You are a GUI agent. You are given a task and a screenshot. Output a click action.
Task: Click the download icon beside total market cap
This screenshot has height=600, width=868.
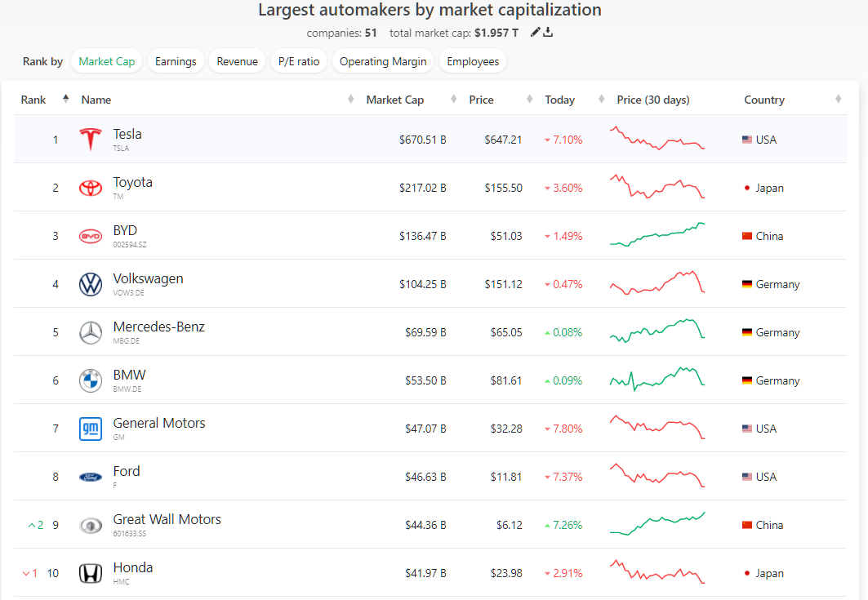click(548, 33)
